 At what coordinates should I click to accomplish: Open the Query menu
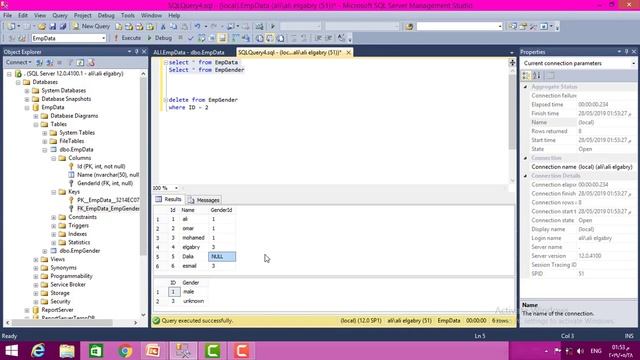click(60, 16)
